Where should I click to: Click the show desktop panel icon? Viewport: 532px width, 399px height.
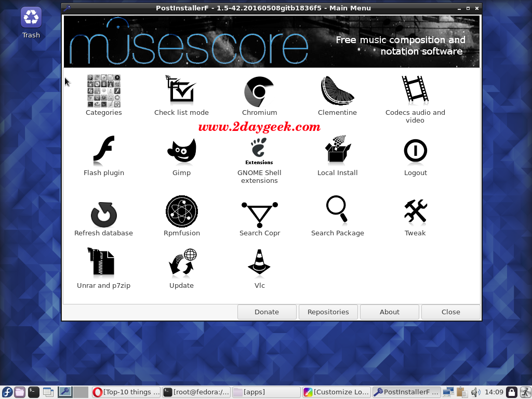(x=48, y=392)
